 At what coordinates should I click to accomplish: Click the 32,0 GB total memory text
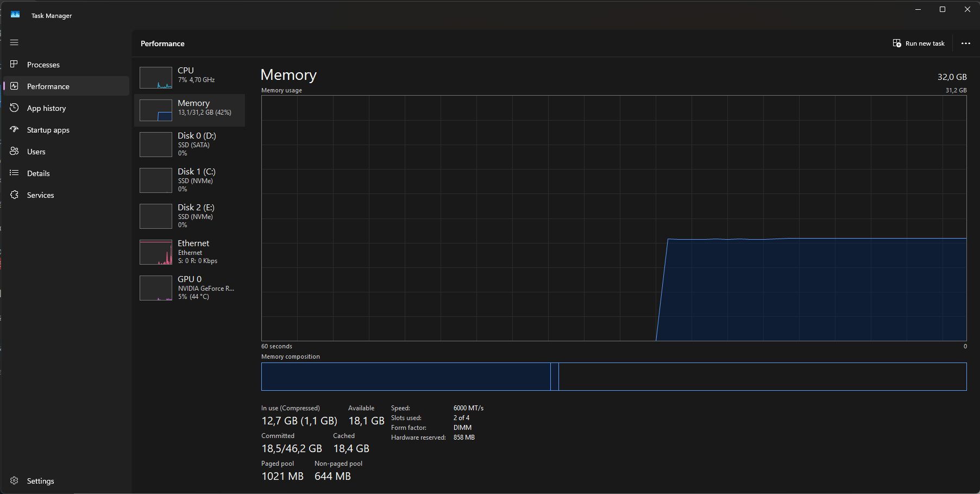(x=952, y=77)
